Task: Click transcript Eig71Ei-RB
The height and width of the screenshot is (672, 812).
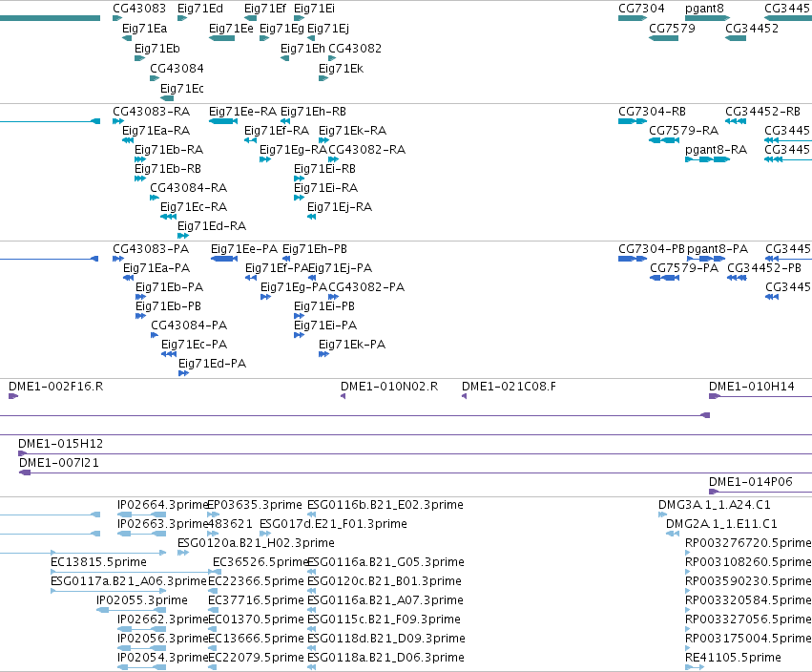Action: click(324, 169)
